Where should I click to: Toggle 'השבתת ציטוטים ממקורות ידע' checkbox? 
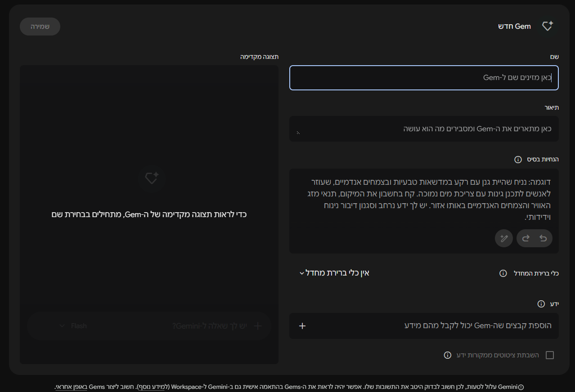pos(549,355)
